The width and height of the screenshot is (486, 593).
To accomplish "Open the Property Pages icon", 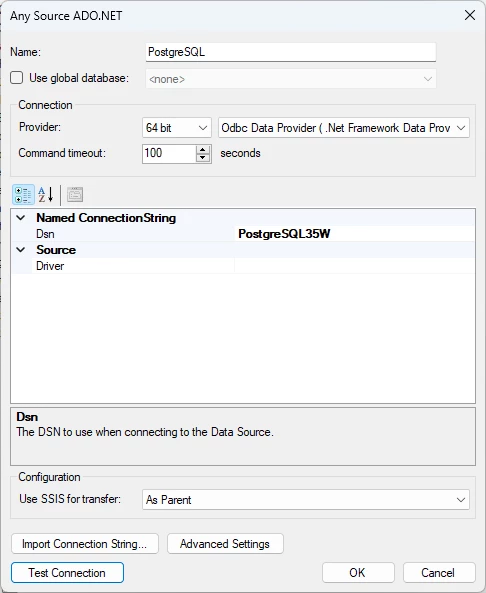I will (75, 195).
